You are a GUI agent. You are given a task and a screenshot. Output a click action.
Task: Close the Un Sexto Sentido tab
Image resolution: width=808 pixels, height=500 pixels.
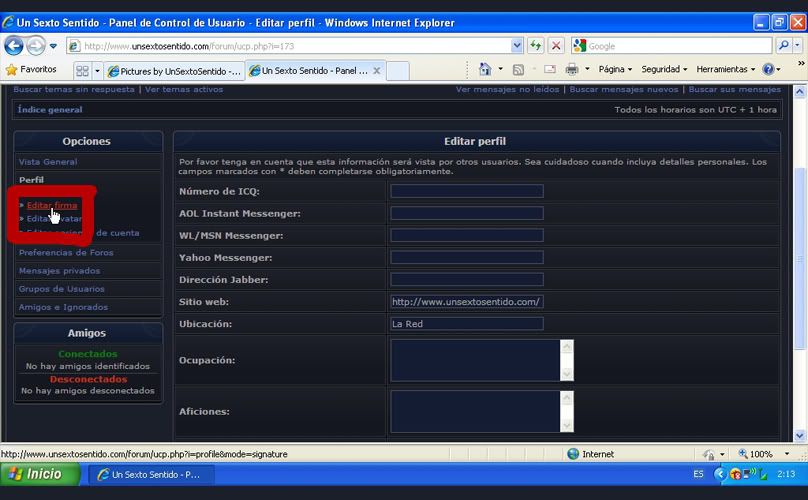(377, 71)
